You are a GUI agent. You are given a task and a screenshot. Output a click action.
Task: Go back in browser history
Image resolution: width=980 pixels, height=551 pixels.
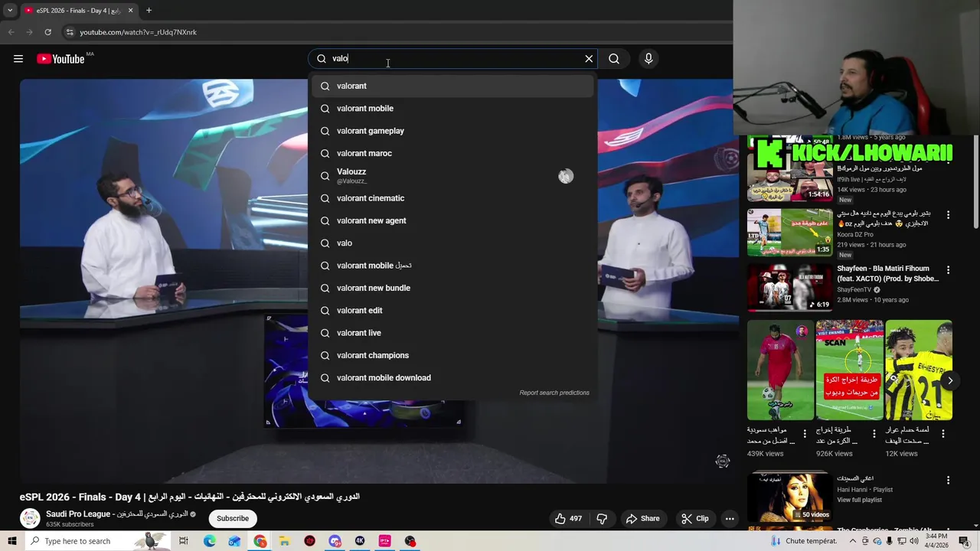(x=11, y=32)
